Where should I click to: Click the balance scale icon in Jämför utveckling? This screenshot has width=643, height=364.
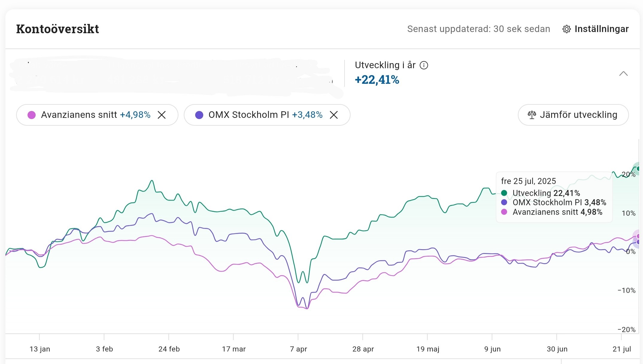point(532,115)
